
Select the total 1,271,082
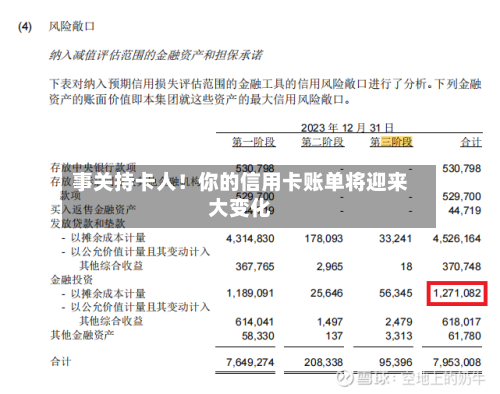pyautogui.click(x=457, y=293)
